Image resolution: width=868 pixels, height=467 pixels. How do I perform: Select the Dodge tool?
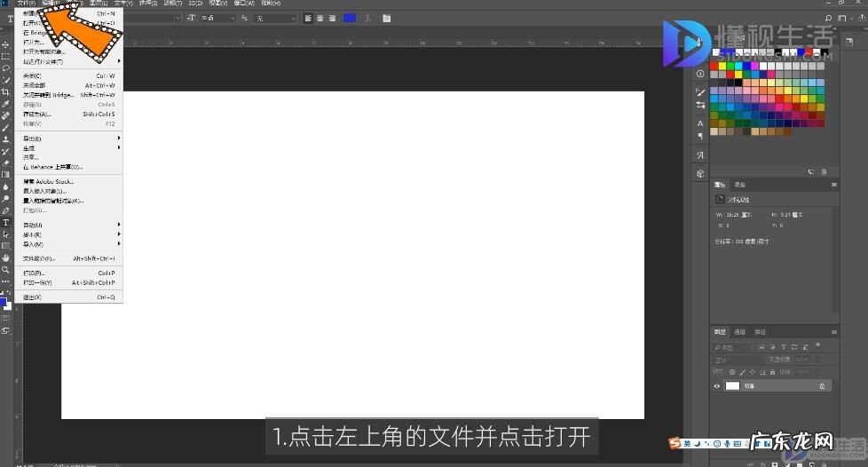point(5,198)
